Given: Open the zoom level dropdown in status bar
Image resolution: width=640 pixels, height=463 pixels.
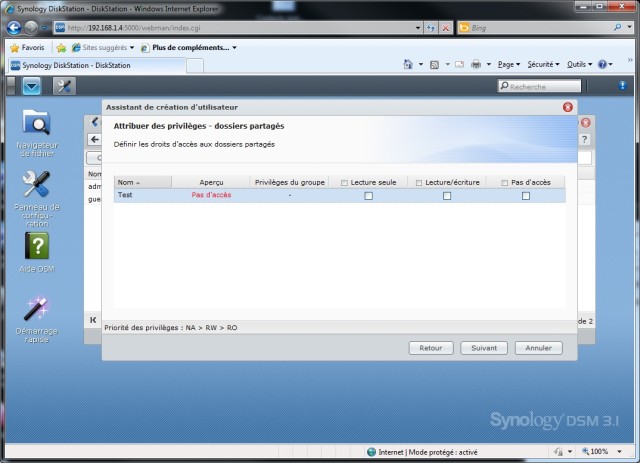Looking at the screenshot, I should click(619, 452).
